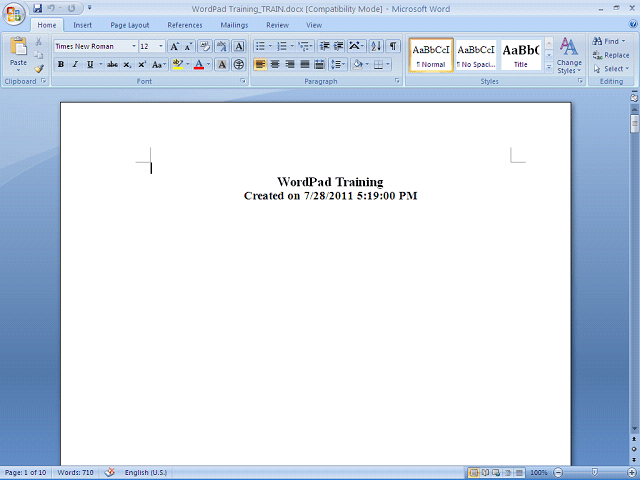Cut the selection with scissors icon

pos(38,42)
